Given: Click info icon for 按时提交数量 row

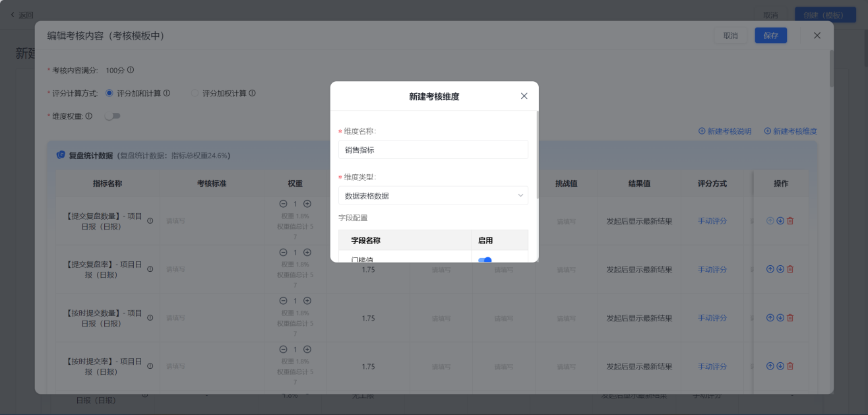Looking at the screenshot, I should click(x=150, y=318).
